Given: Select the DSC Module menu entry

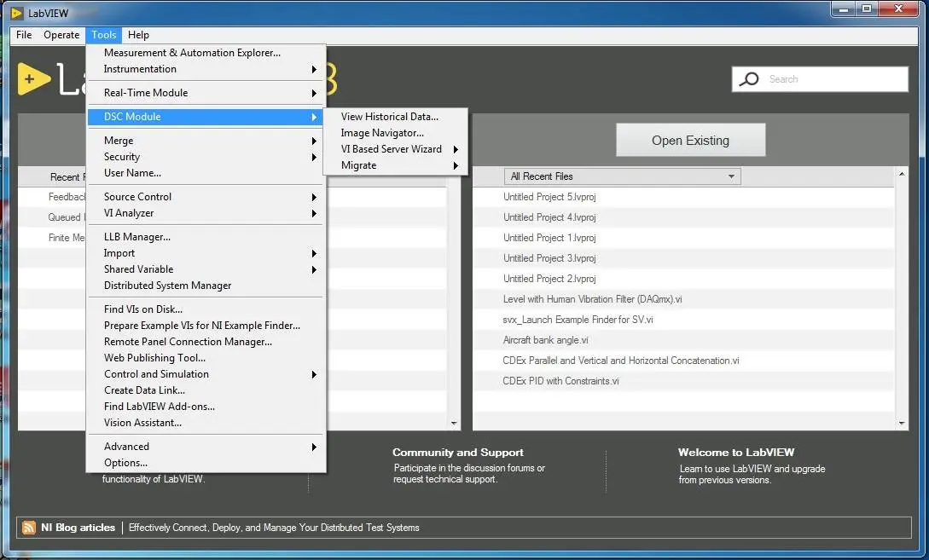Looking at the screenshot, I should click(206, 117).
